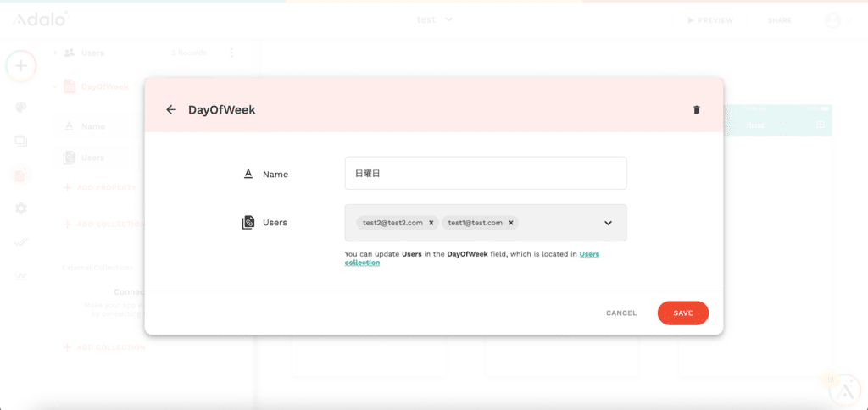Delete the record using the trash icon
868x410 pixels.
coord(697,110)
